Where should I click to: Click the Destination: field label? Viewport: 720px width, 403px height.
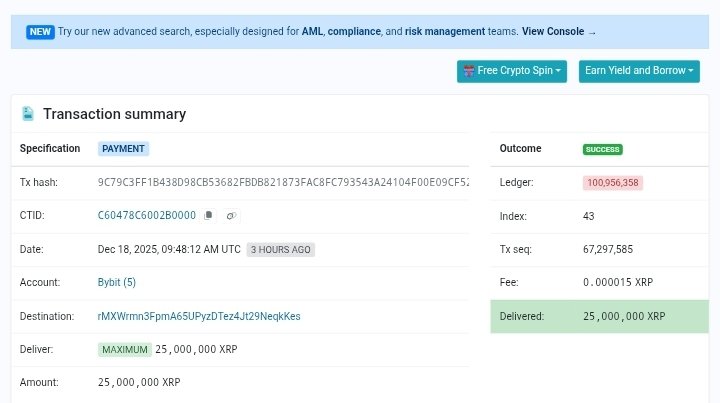click(x=47, y=316)
